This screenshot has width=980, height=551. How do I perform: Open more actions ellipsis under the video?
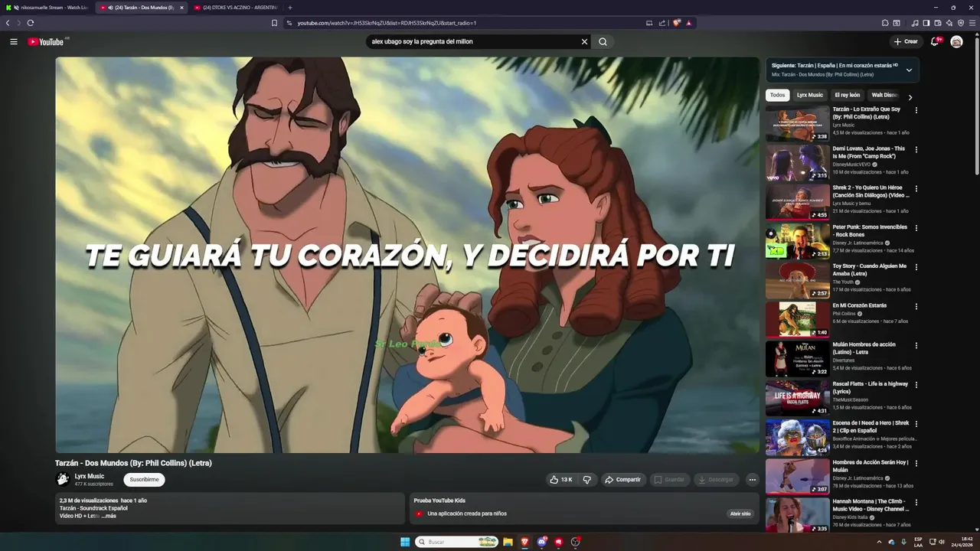point(752,480)
